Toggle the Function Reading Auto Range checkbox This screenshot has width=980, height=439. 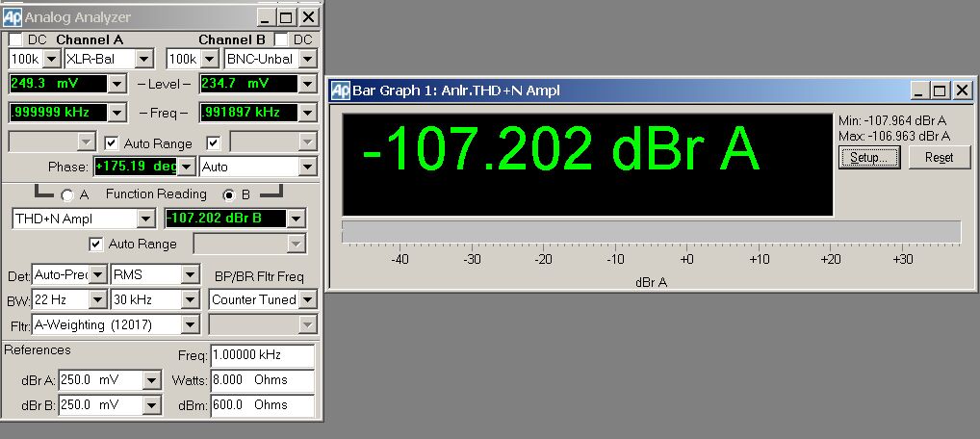(95, 244)
